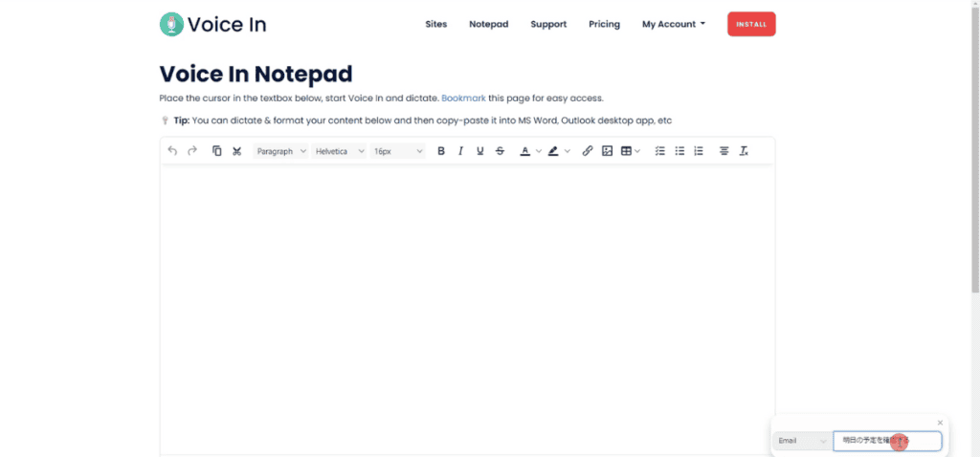Click the Redo arrow icon

[192, 150]
